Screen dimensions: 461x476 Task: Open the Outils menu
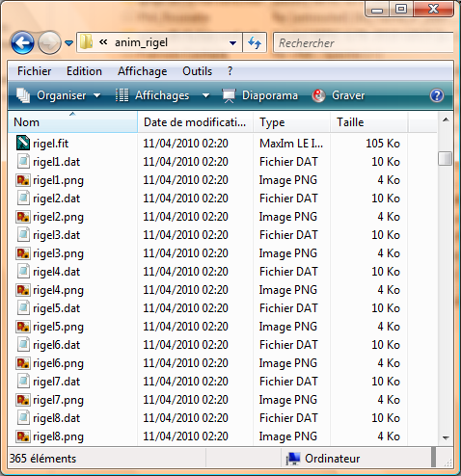(197, 71)
